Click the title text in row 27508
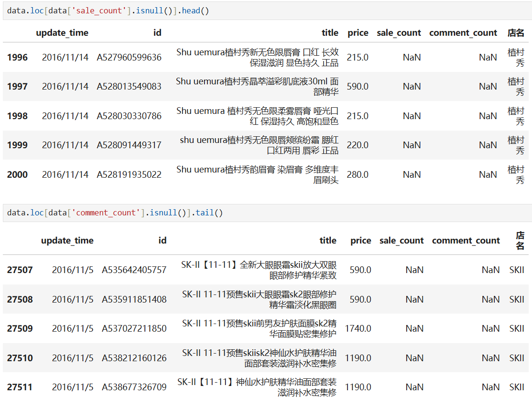This screenshot has height=416, width=532. click(x=259, y=299)
